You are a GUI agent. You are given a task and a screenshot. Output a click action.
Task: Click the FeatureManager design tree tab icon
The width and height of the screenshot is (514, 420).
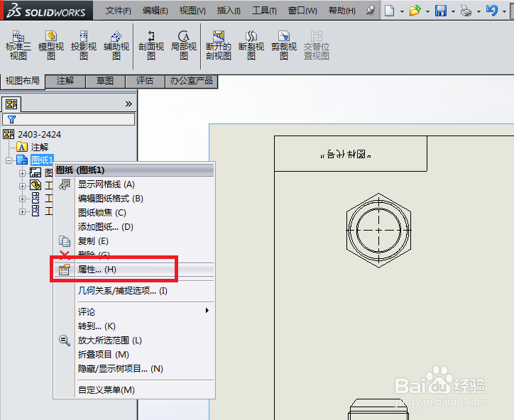tap(11, 104)
